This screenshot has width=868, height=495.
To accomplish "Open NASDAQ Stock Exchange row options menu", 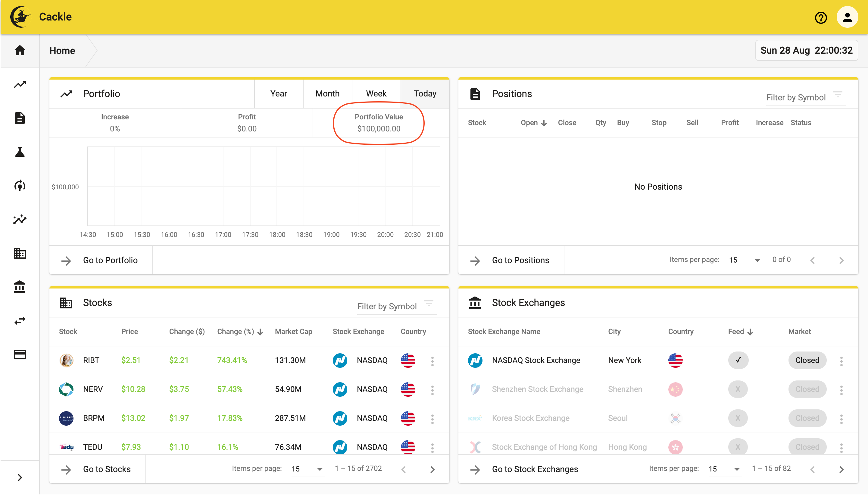I will (841, 361).
